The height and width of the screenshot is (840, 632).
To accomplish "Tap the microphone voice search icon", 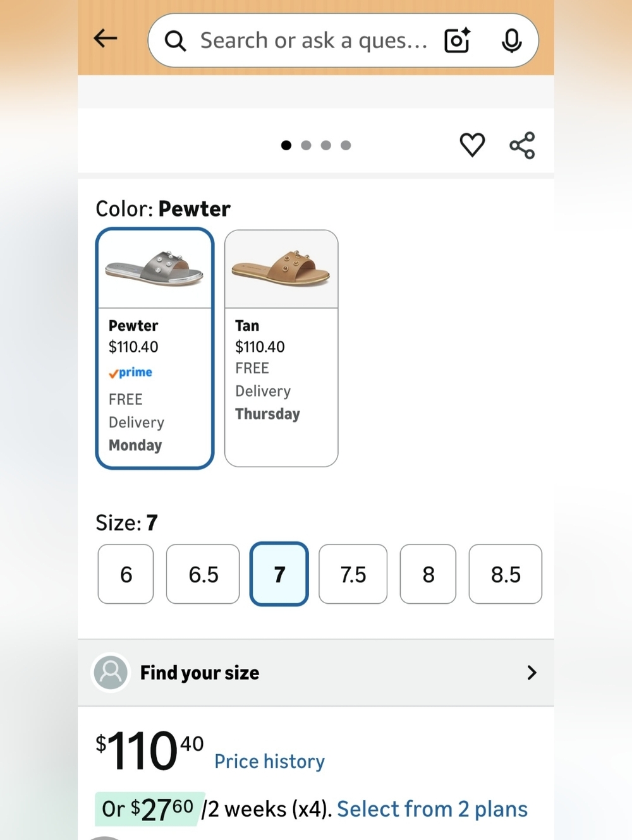I will [x=511, y=40].
